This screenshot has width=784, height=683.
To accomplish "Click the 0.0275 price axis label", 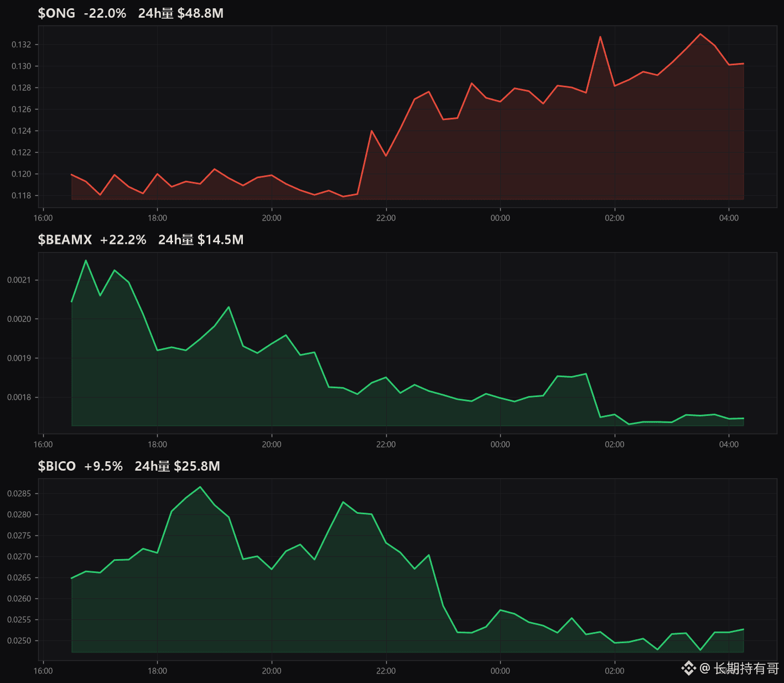I will click(19, 535).
